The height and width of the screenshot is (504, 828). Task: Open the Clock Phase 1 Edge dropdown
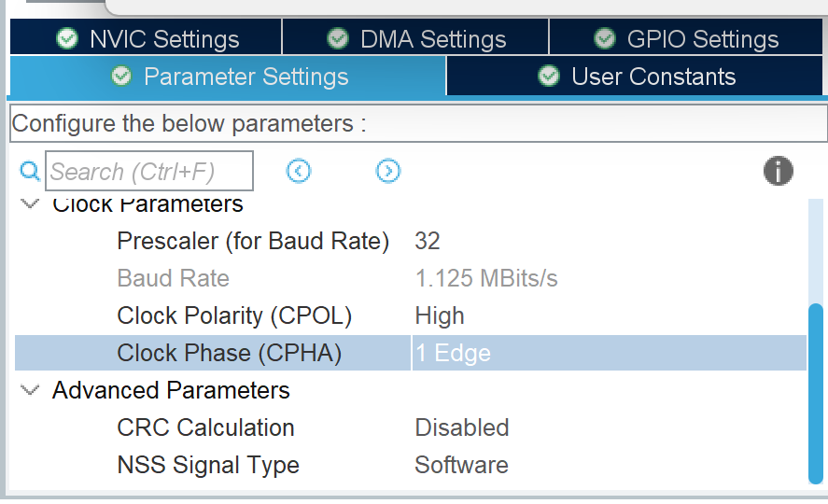click(609, 353)
